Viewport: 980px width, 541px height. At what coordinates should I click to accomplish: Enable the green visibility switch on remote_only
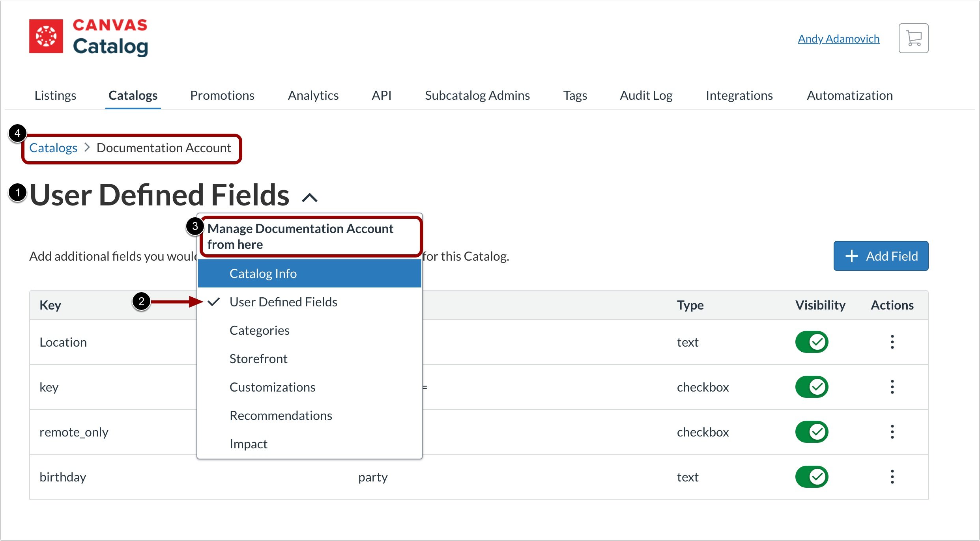pyautogui.click(x=811, y=432)
